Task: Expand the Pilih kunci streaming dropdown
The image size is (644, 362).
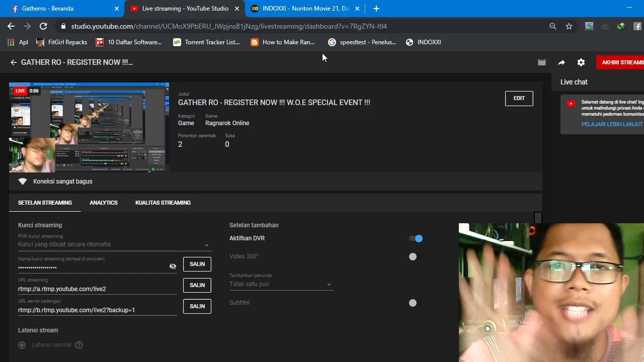Action: click(114, 244)
